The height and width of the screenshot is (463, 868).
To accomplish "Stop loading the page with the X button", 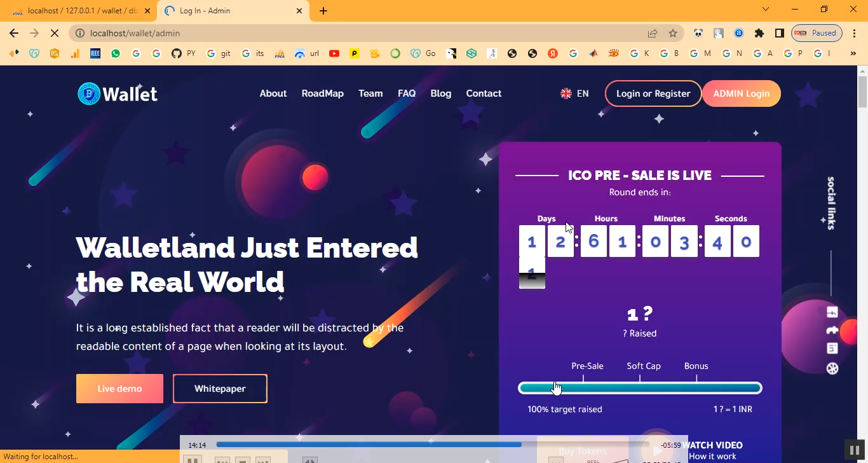I will click(54, 33).
